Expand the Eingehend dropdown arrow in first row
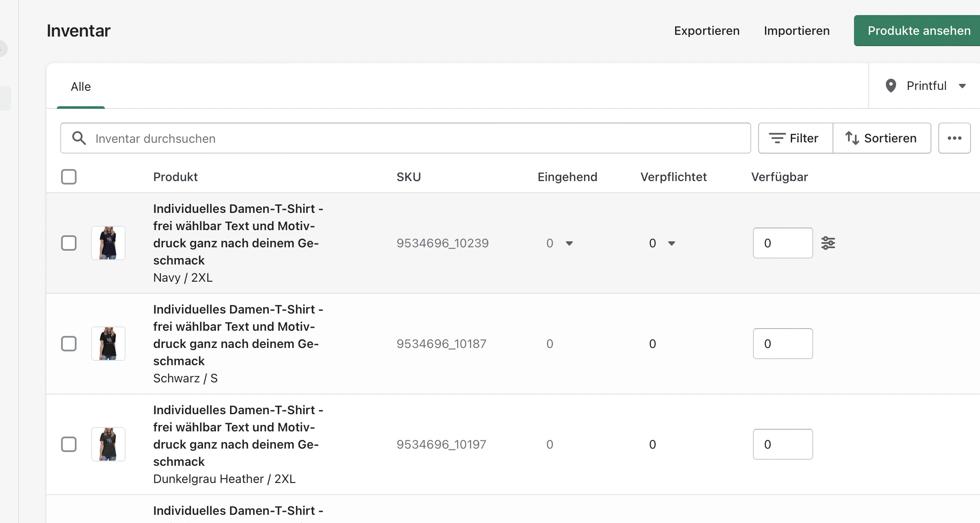 569,243
